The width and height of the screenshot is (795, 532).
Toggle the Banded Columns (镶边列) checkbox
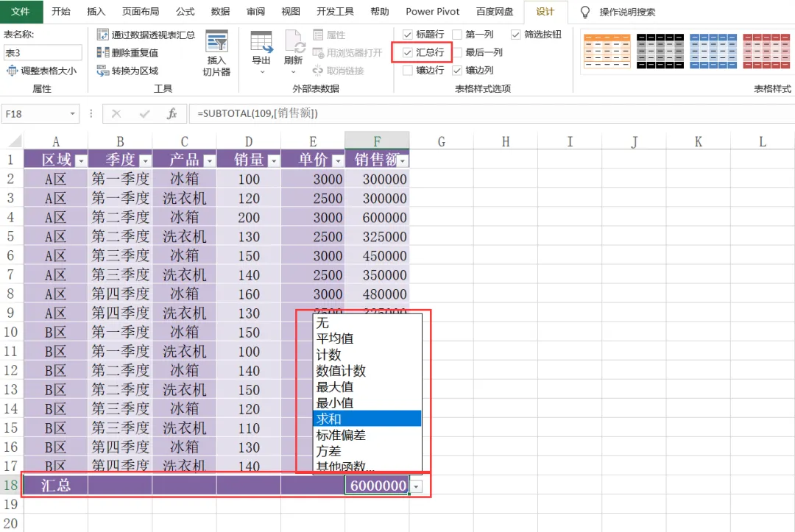[457, 71]
